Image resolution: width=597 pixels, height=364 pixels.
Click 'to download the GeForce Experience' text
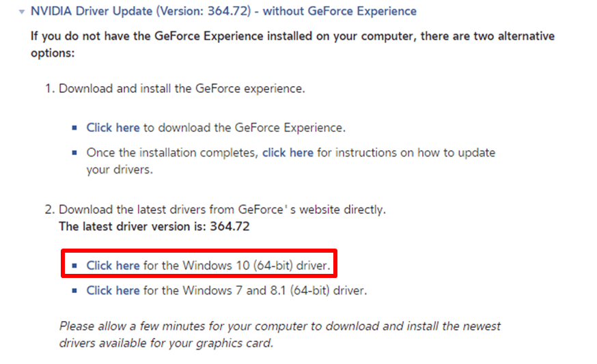244,128
